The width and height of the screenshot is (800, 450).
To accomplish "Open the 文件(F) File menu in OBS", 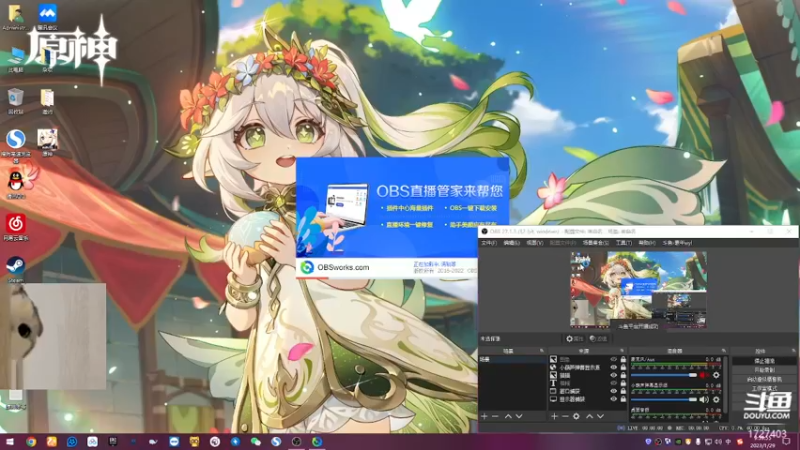I will [488, 243].
